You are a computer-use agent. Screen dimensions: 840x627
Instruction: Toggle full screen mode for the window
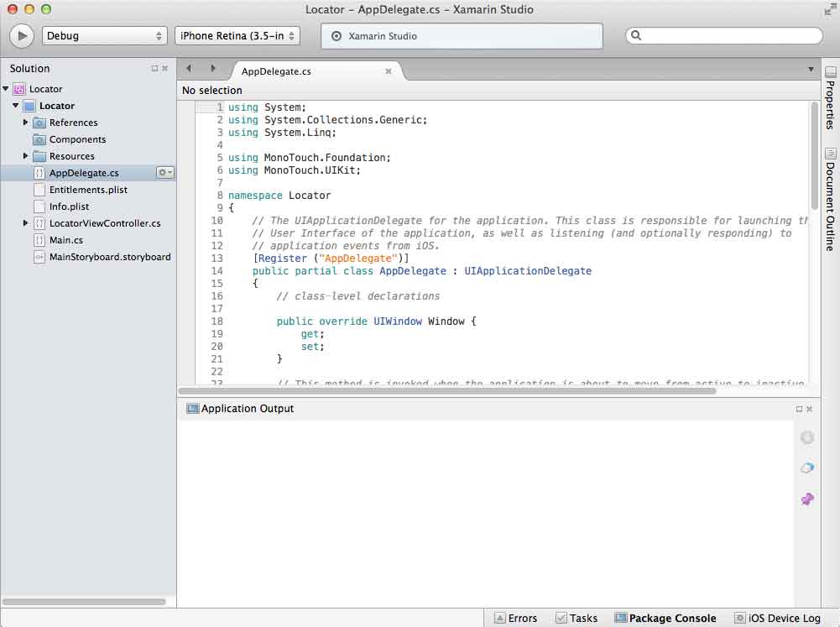(829, 9)
